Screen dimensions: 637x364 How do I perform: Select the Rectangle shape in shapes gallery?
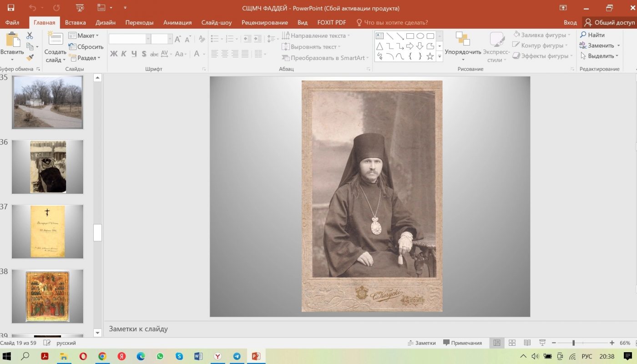pyautogui.click(x=410, y=36)
